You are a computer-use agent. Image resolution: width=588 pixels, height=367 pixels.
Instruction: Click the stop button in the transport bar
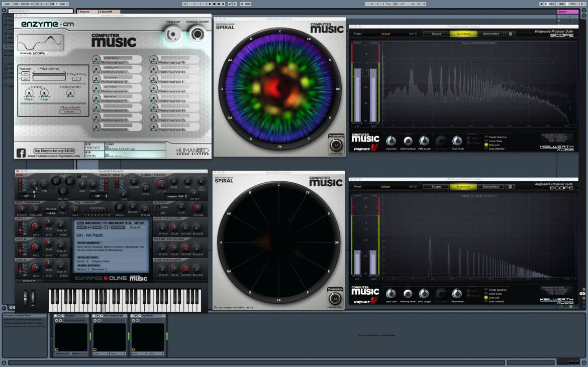point(214,4)
